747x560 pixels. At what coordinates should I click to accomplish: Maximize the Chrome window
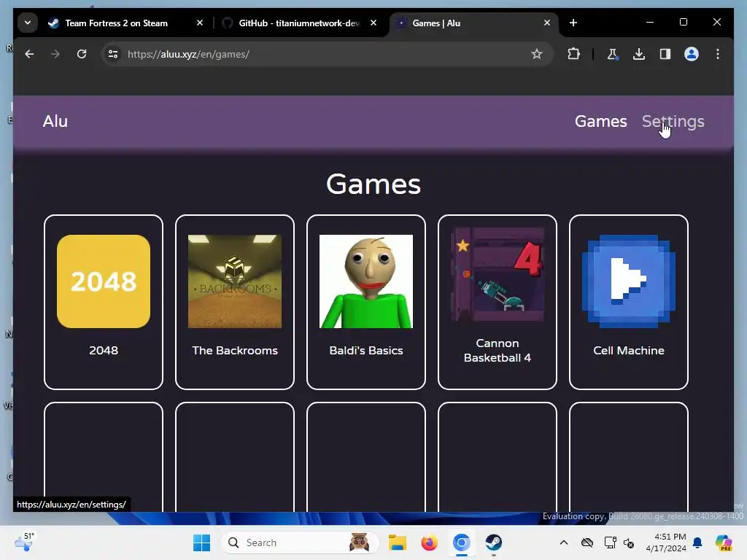683,23
